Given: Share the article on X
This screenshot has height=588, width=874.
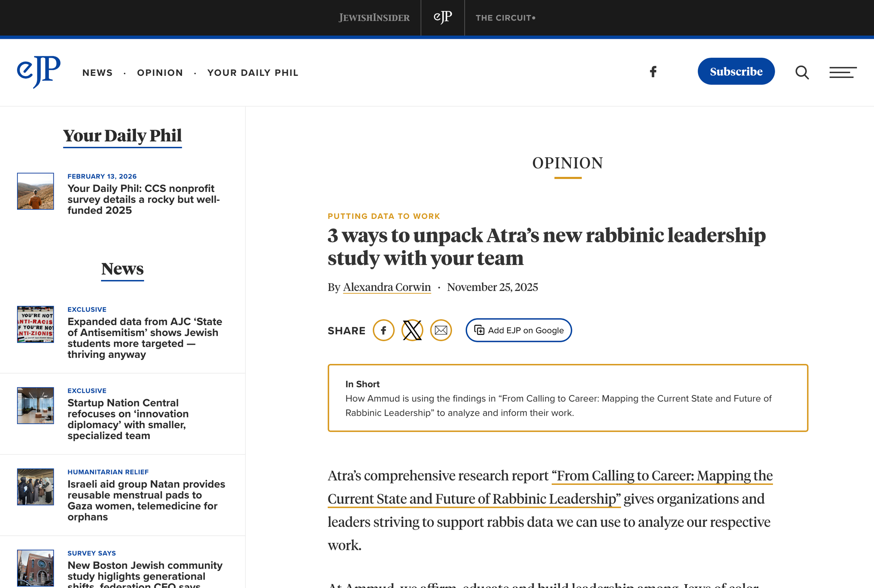Looking at the screenshot, I should point(413,330).
